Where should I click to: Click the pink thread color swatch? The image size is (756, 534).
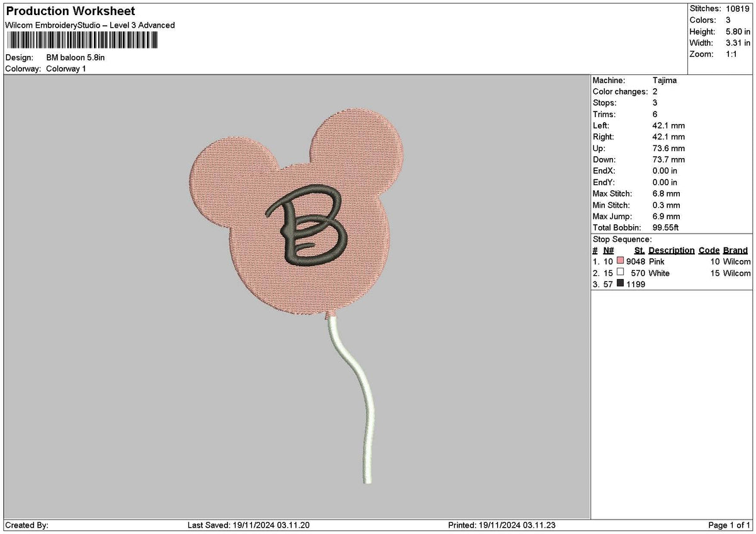tap(620, 261)
